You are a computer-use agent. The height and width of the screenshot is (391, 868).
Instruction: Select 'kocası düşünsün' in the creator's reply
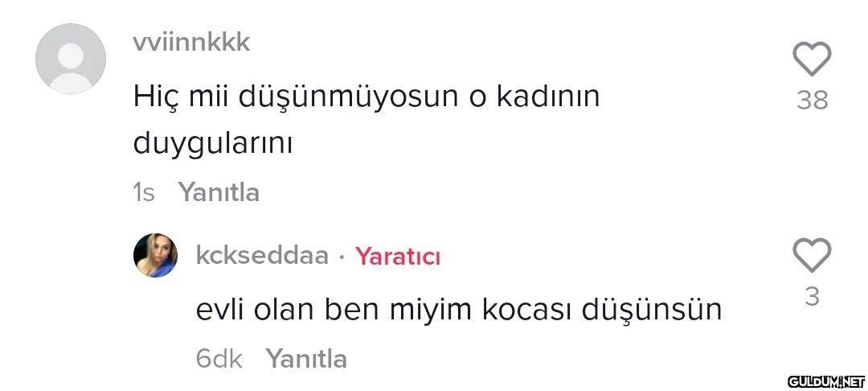(x=602, y=310)
